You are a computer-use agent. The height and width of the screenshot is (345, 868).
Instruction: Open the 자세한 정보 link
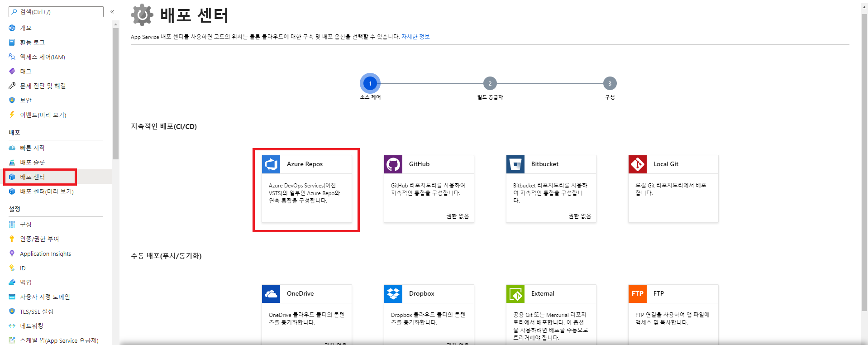point(415,37)
